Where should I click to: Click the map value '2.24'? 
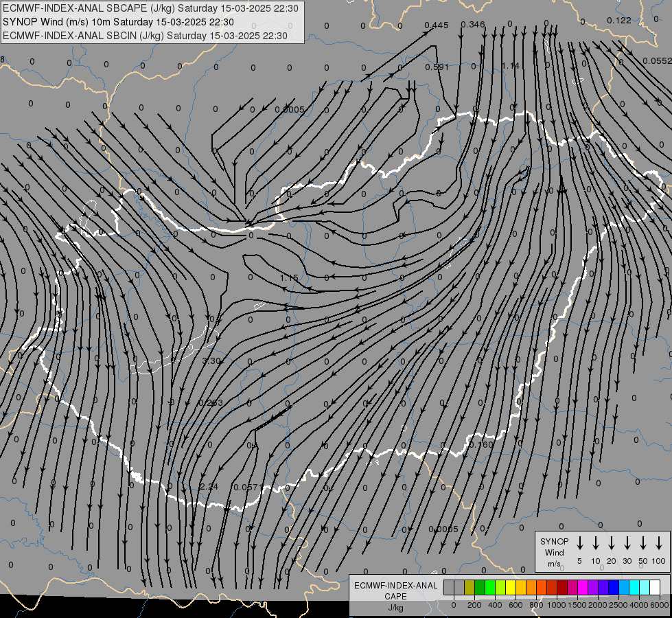coord(209,486)
